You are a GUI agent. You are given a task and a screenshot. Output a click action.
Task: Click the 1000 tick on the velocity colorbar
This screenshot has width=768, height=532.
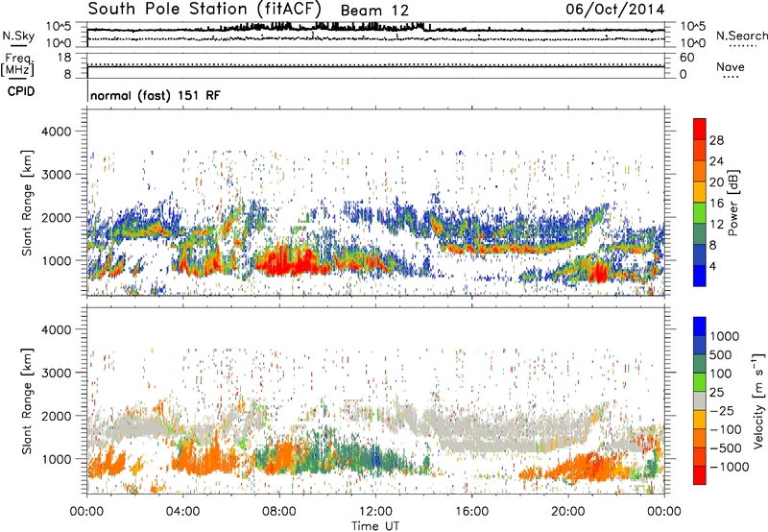click(725, 336)
